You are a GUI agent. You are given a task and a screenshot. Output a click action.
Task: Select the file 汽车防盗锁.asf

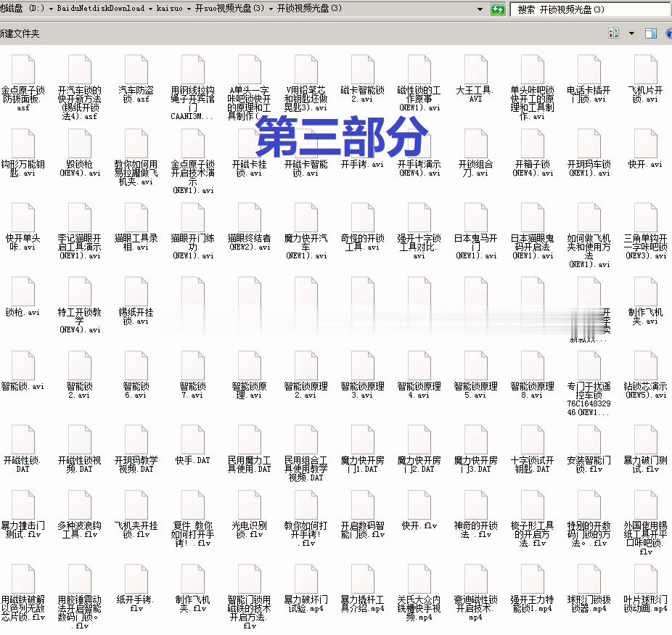(x=136, y=78)
